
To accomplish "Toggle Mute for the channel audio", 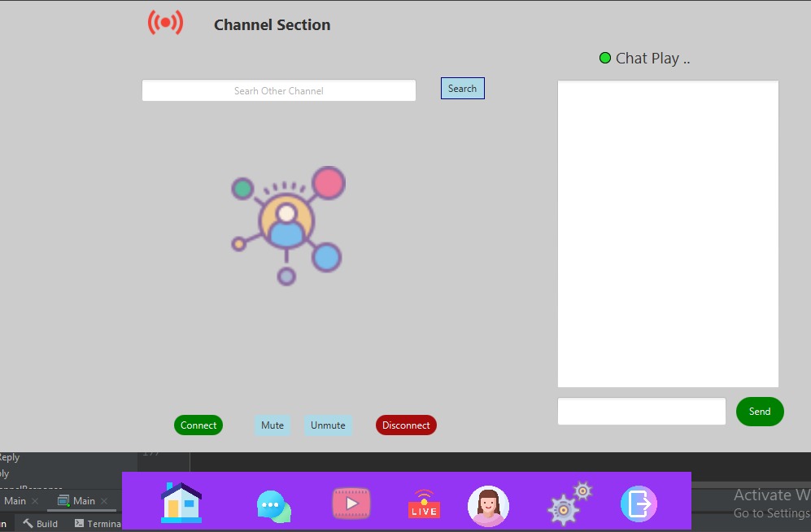I will [272, 425].
